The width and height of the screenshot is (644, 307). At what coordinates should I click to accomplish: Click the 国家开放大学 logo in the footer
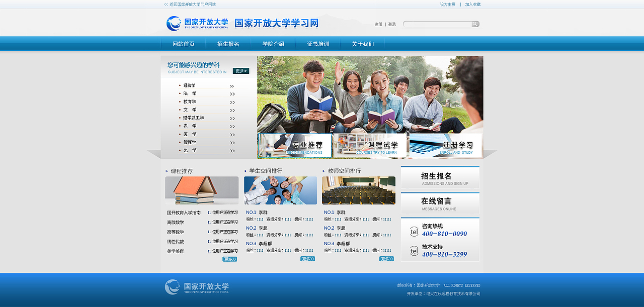(x=197, y=287)
